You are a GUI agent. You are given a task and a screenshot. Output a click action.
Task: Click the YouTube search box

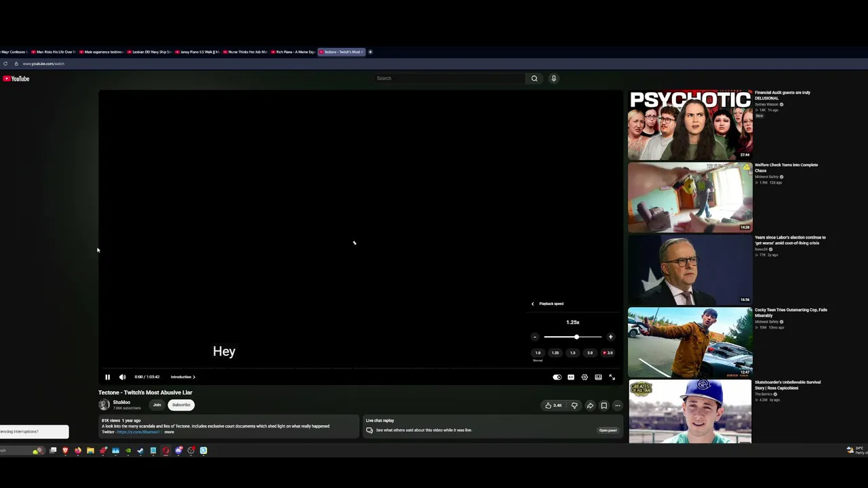450,79
